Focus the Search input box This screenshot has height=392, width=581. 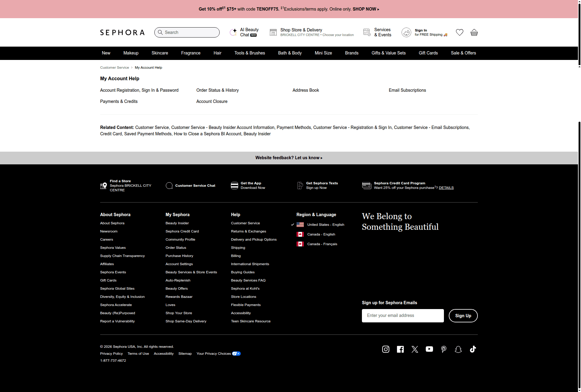click(187, 32)
